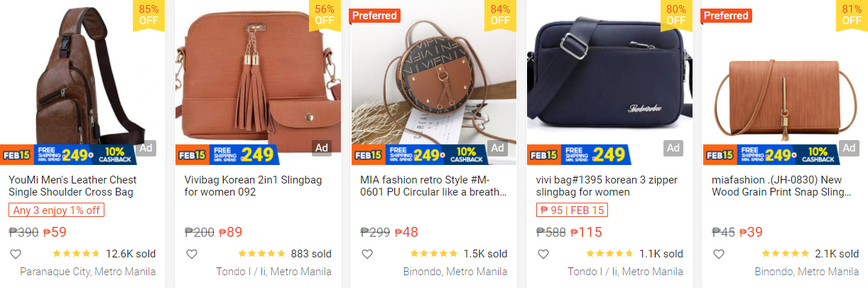This screenshot has height=288, width=868.
Task: Click star rating of vivi bag#1395
Action: (609, 254)
